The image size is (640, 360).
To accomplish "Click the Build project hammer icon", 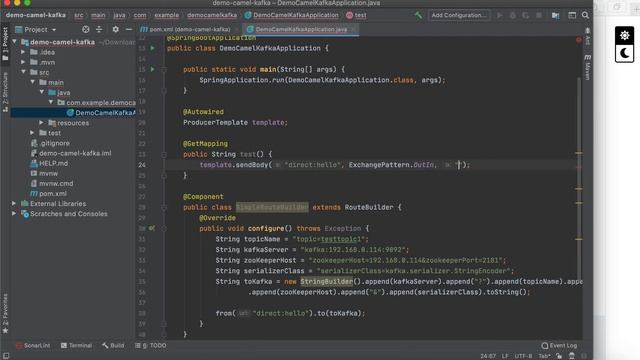I will click(x=418, y=16).
